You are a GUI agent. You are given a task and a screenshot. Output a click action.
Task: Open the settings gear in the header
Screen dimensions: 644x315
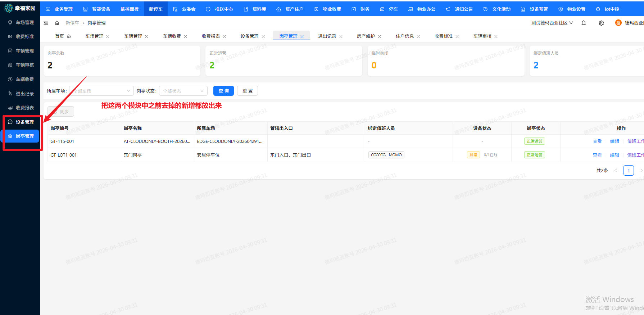click(x=601, y=23)
